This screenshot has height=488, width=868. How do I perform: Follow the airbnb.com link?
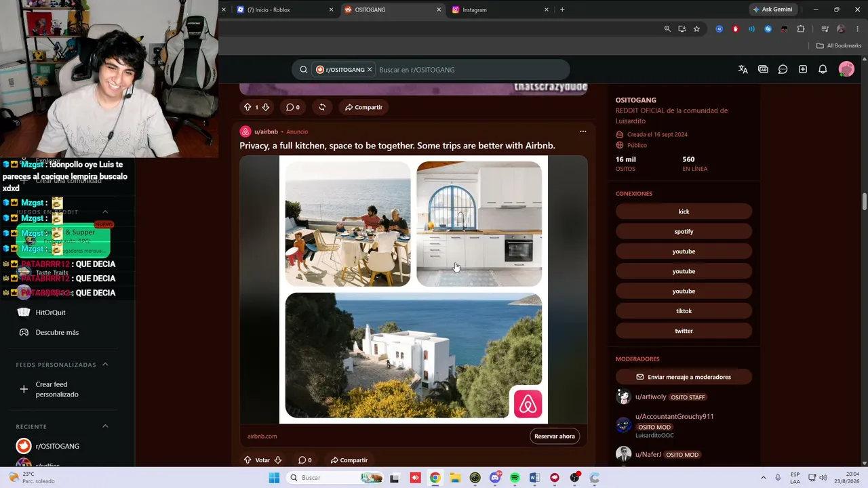point(262,436)
